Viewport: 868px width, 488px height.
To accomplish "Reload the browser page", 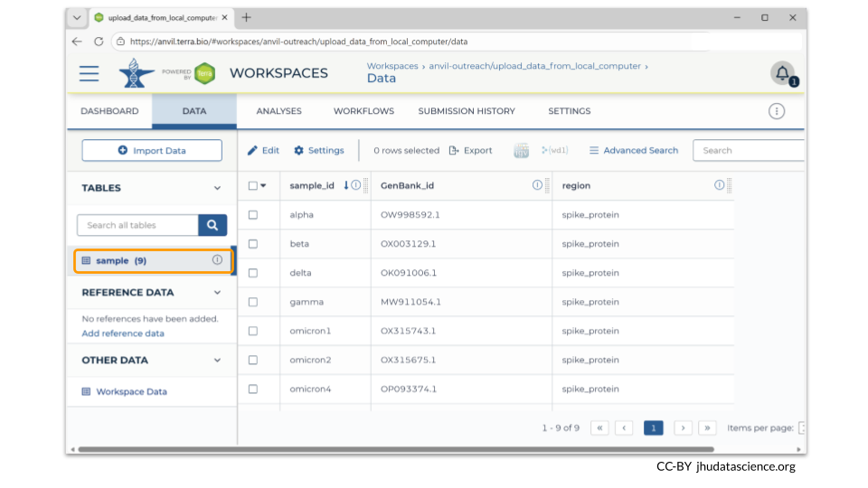I will tap(99, 42).
